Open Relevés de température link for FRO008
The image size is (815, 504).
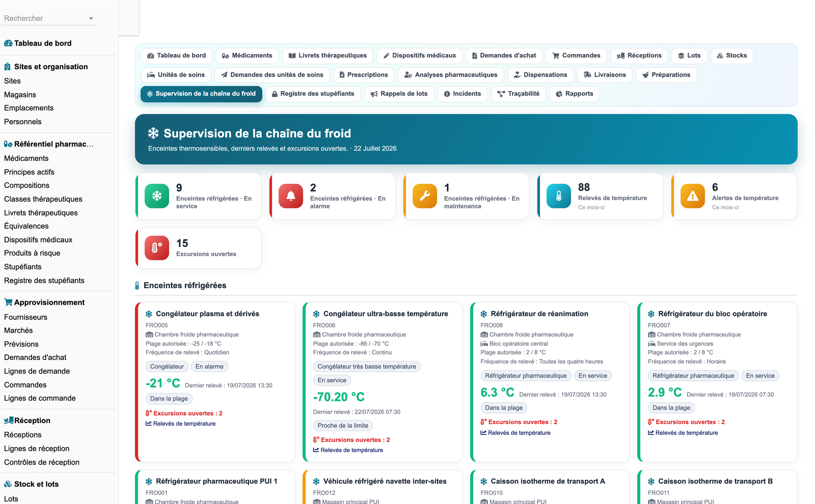tap(516, 433)
